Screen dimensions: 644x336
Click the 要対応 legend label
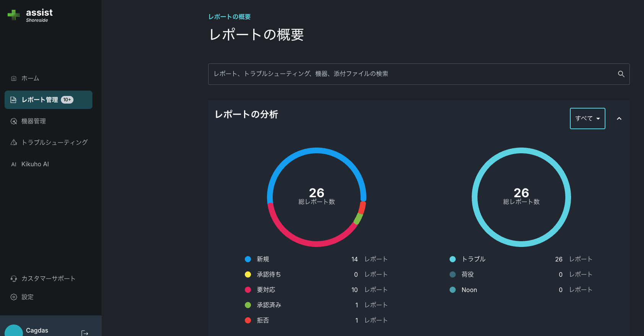click(266, 290)
